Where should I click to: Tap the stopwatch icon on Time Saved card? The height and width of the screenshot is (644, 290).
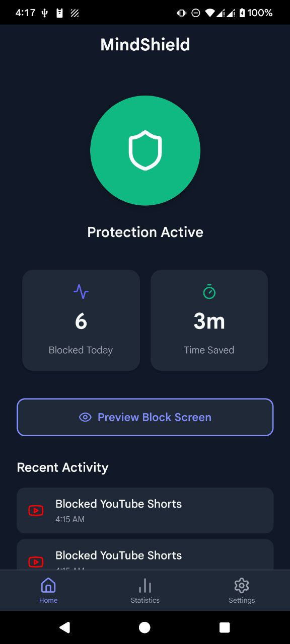209,292
